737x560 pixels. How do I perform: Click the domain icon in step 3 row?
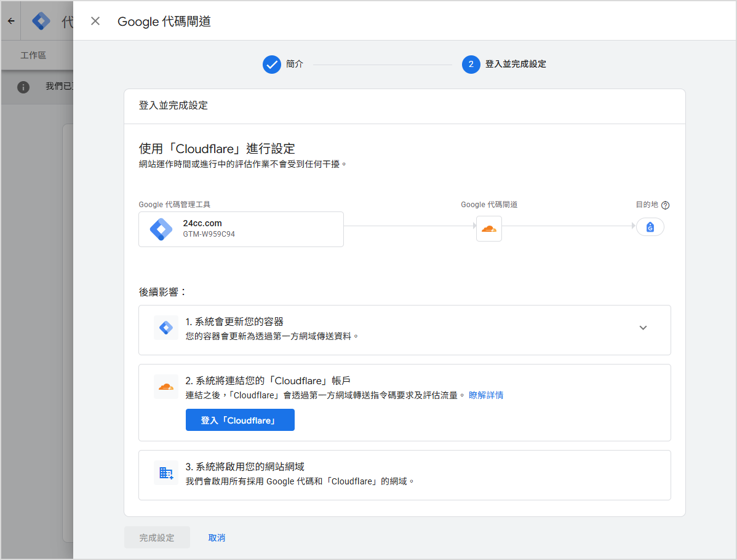[166, 473]
